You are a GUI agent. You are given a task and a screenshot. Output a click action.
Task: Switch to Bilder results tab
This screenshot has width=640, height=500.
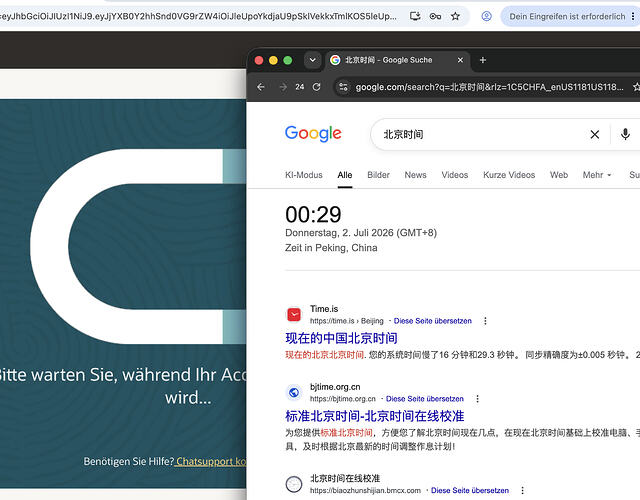pos(378,175)
